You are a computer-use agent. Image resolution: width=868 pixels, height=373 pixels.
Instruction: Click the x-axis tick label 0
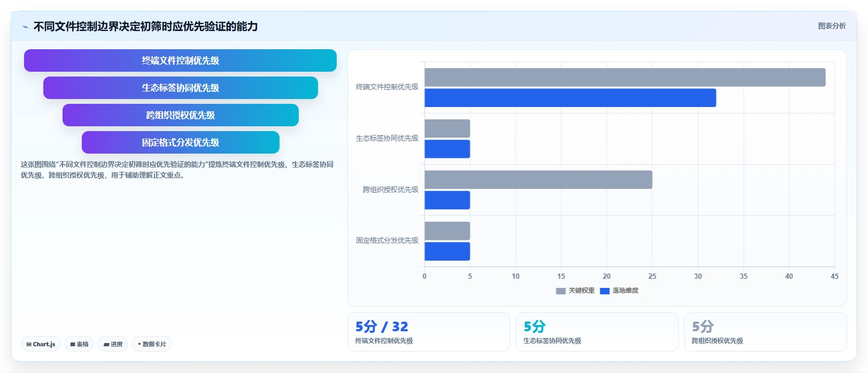coord(424,276)
